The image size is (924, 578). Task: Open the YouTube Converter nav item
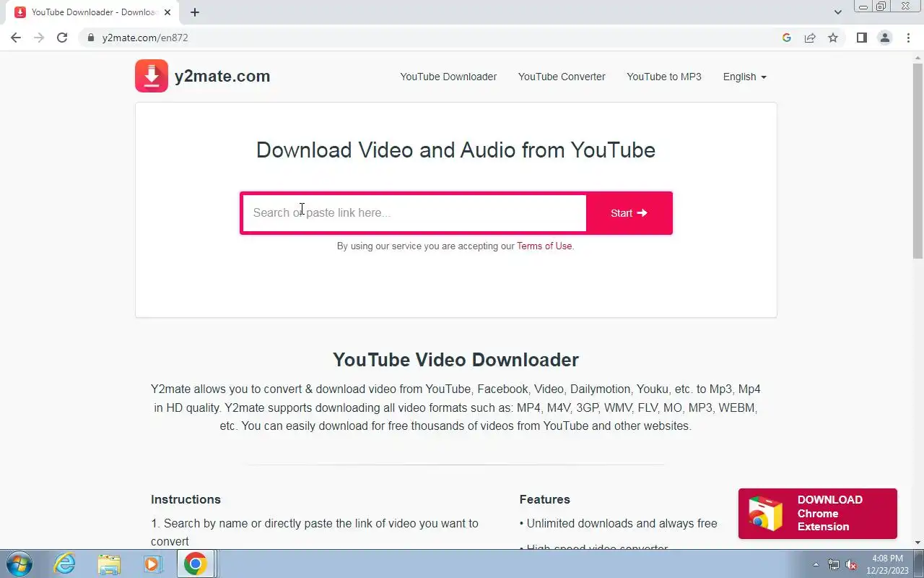pos(562,77)
